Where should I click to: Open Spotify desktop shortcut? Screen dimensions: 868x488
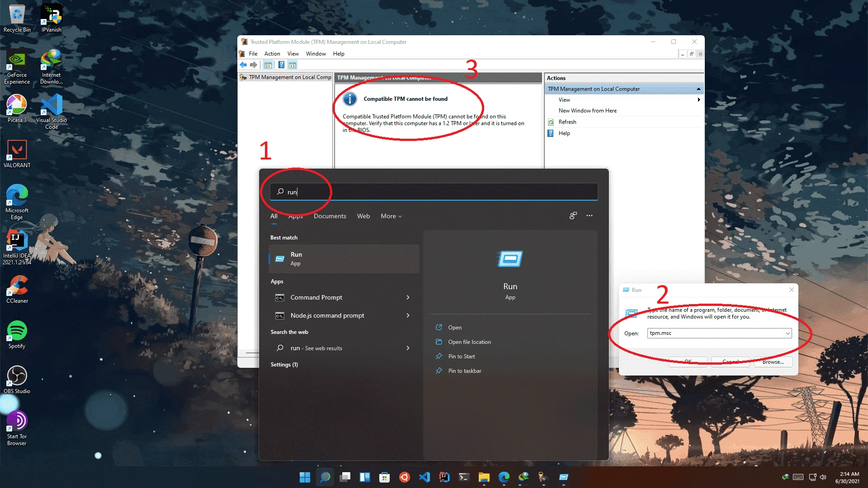coord(17,335)
